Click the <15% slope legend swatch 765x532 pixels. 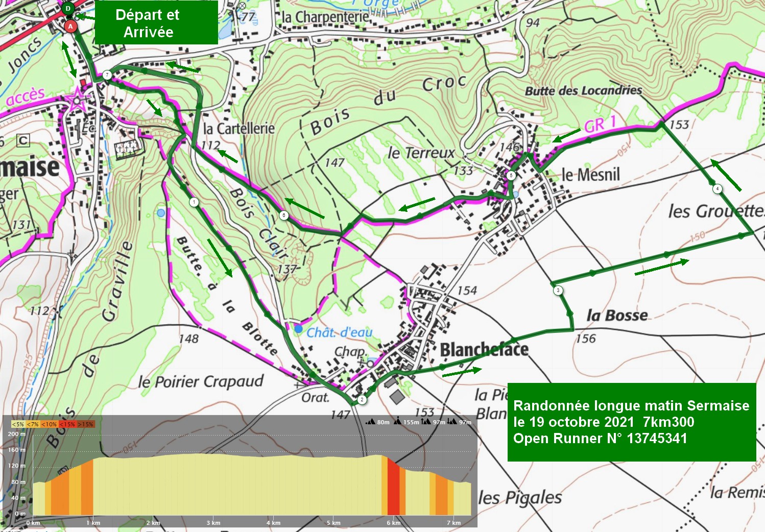(x=67, y=424)
